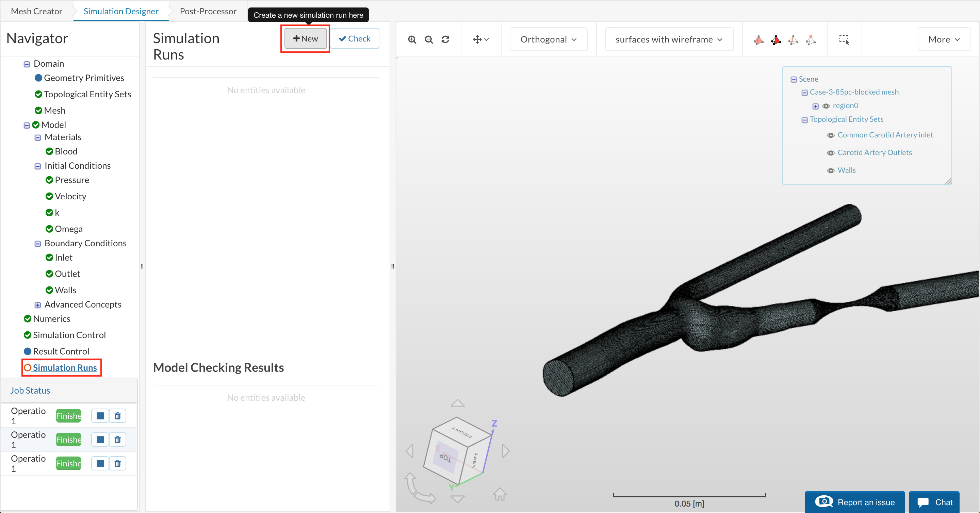This screenshot has width=980, height=513.
Task: Toggle eye icon for region0
Action: (826, 106)
